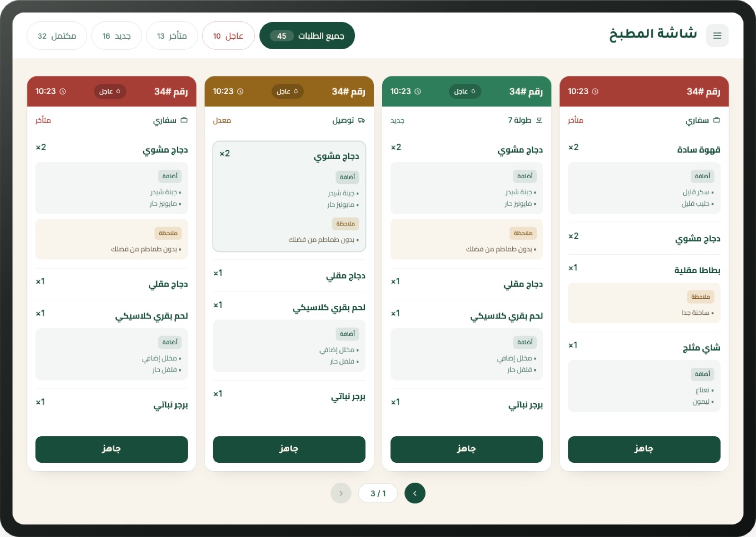Click the ملاحظة tag under بطاطا مقلية
Viewport: 756px width, 537px height.
(700, 297)
